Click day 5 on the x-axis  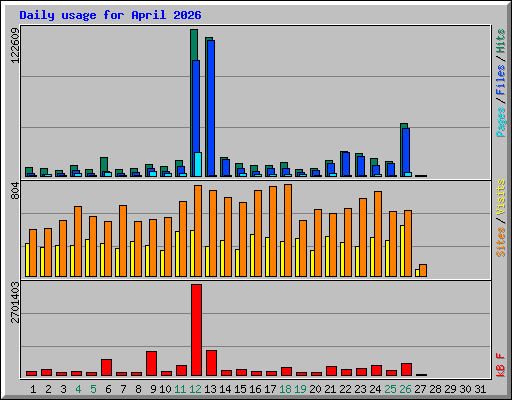93,389
